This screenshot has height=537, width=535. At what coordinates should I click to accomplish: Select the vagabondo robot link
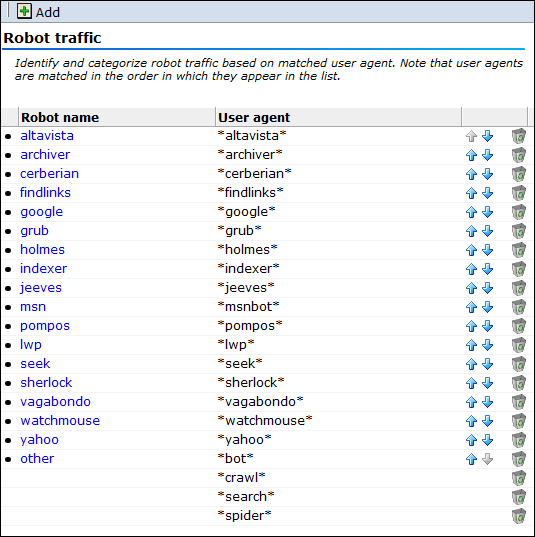[x=55, y=401]
